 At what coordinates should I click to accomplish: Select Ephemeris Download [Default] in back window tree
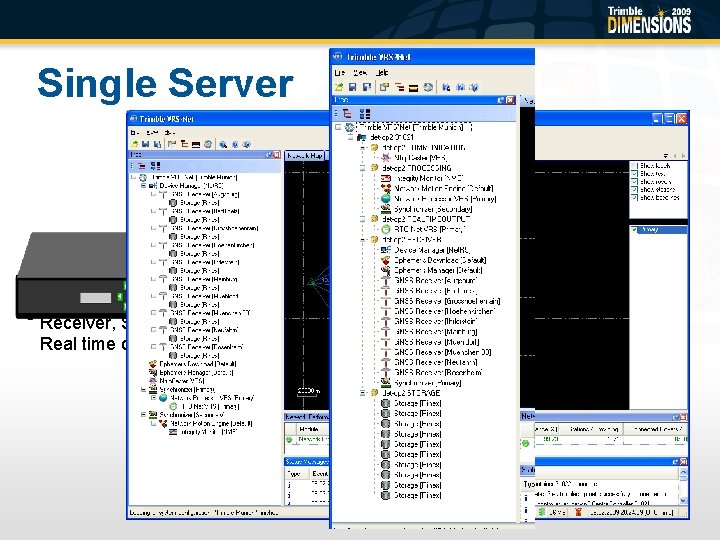click(197, 364)
